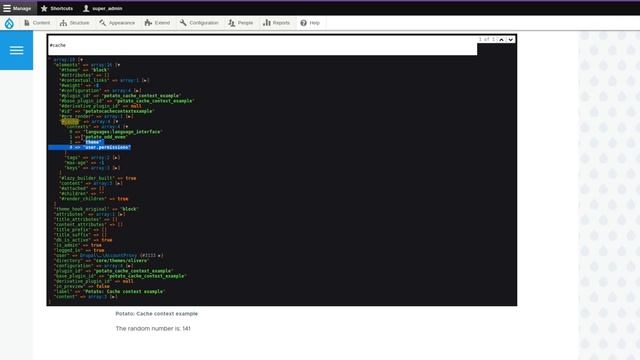Open the Configuration admin page

coord(199,23)
